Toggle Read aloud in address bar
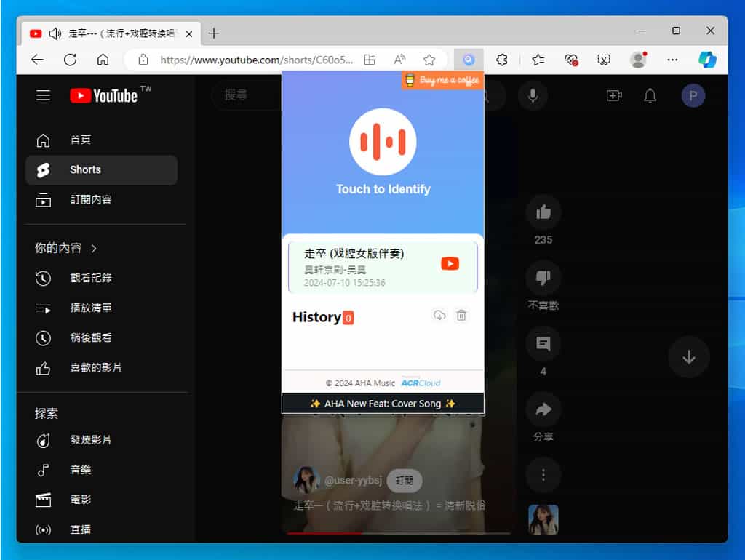The width and height of the screenshot is (745, 560). point(399,60)
